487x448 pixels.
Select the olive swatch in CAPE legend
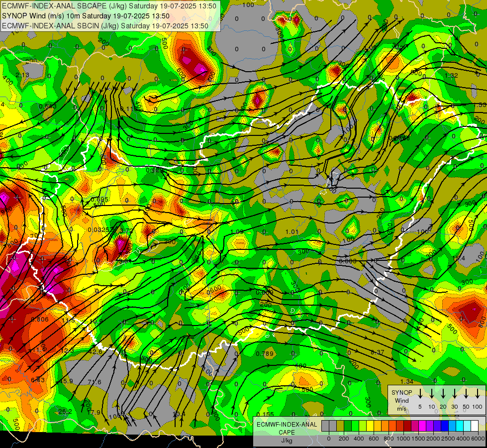click(x=340, y=426)
